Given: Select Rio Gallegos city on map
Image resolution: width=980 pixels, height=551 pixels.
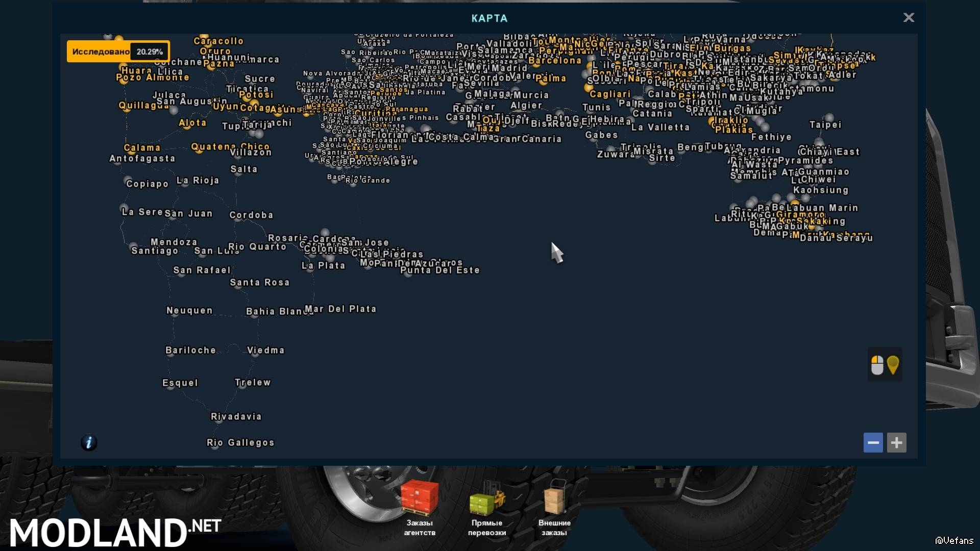Looking at the screenshot, I should [x=240, y=442].
